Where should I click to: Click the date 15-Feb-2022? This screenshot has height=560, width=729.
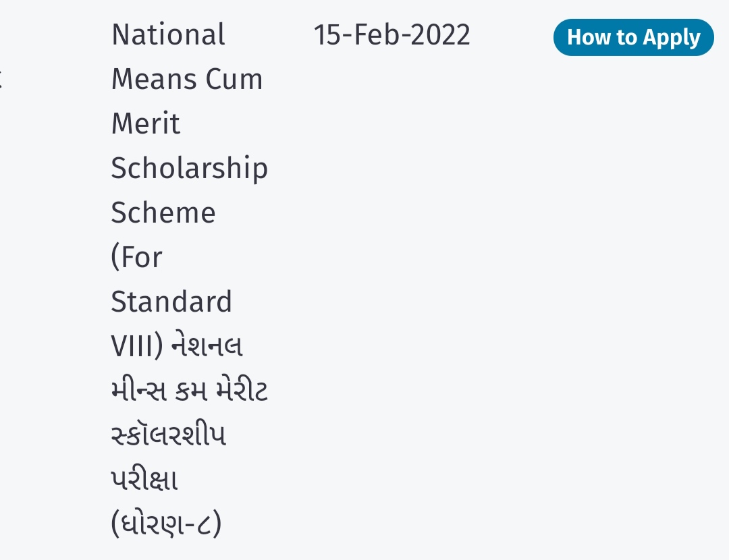pyautogui.click(x=391, y=35)
